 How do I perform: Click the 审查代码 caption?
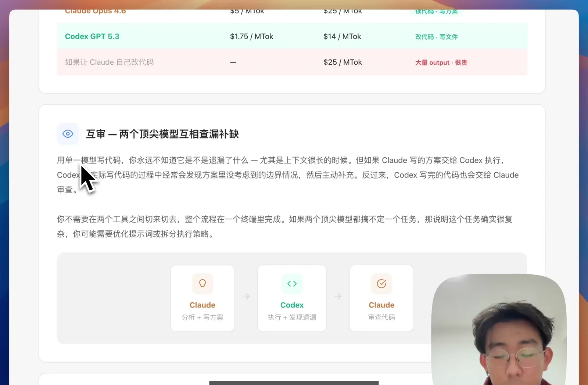pyautogui.click(x=381, y=317)
